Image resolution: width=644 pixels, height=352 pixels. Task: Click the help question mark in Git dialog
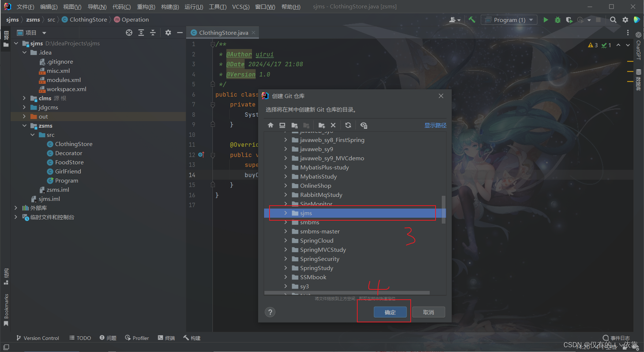[270, 312]
